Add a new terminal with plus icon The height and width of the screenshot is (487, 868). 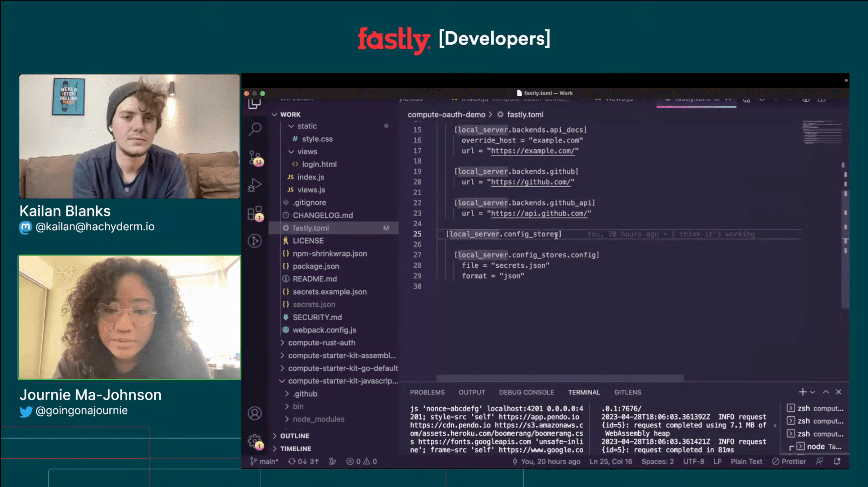802,392
